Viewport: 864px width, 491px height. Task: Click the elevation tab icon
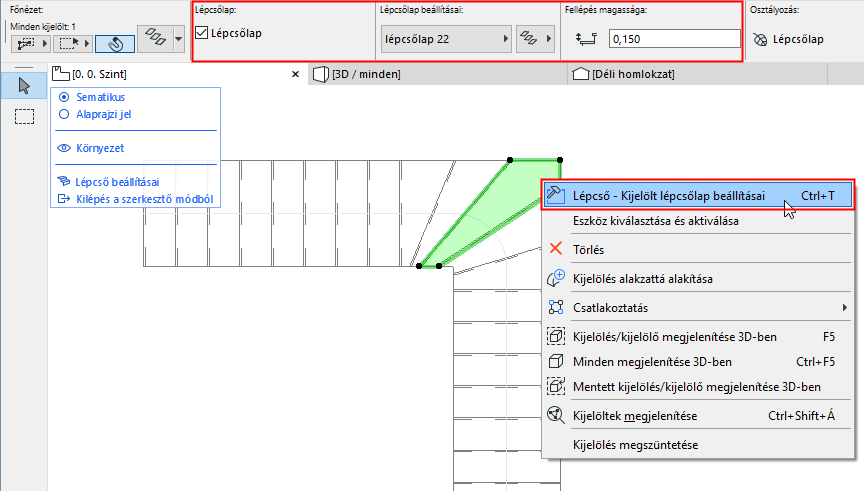coord(581,74)
